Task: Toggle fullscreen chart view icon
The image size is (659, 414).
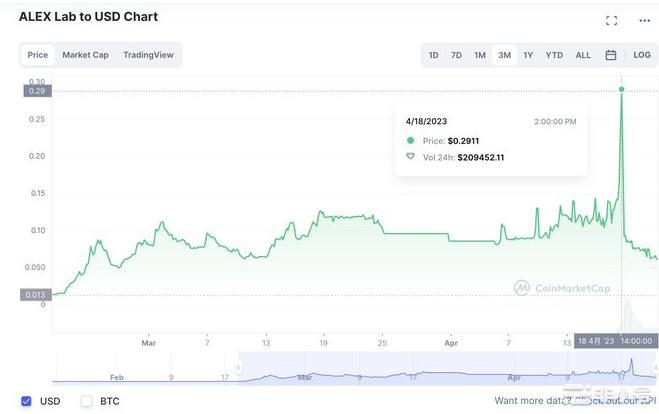Action: click(x=612, y=20)
